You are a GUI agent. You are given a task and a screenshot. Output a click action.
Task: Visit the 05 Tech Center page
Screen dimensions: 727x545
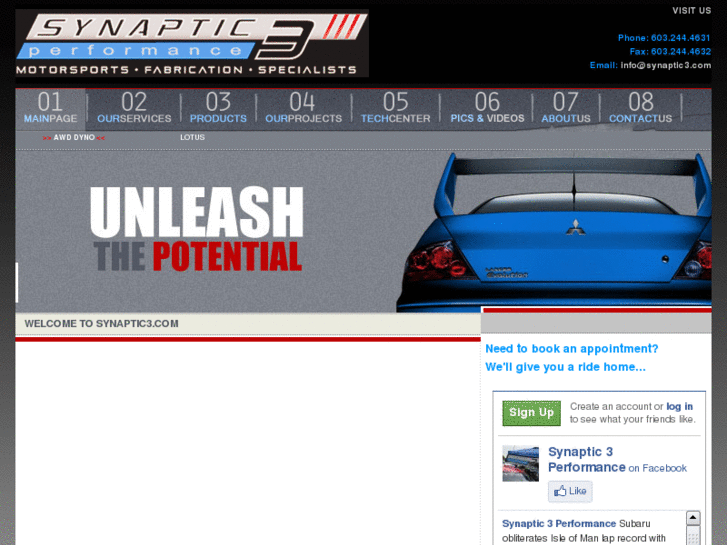point(395,108)
